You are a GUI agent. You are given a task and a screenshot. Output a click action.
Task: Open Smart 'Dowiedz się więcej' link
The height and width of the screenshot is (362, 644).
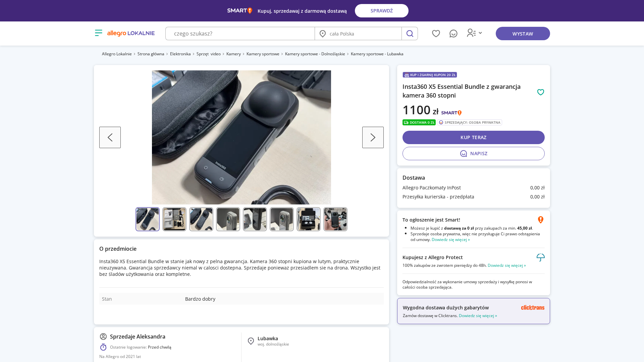[x=450, y=240]
